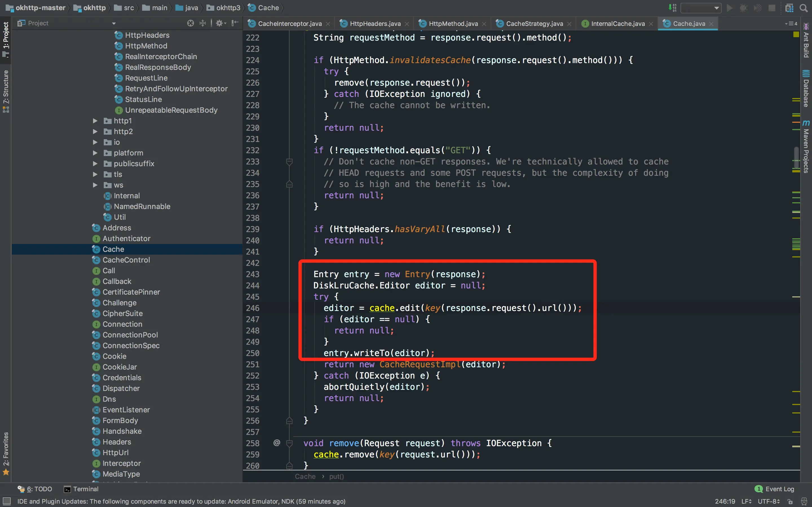Switch to HttpMethod.java editor tab

[x=453, y=23]
